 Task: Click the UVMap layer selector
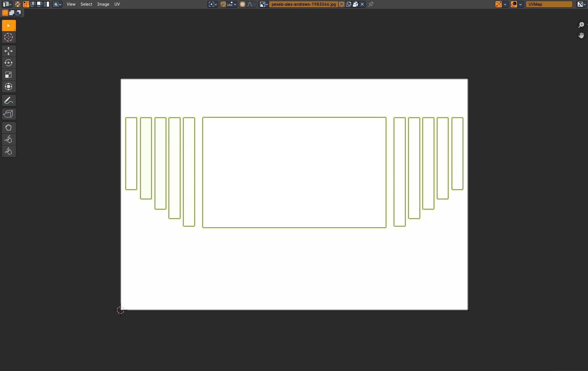click(x=549, y=4)
